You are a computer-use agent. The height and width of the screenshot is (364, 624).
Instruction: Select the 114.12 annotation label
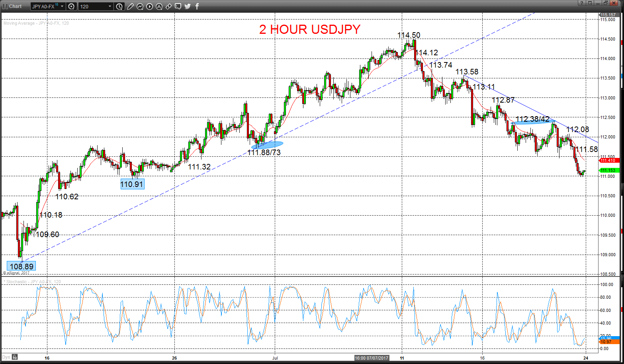pyautogui.click(x=426, y=53)
